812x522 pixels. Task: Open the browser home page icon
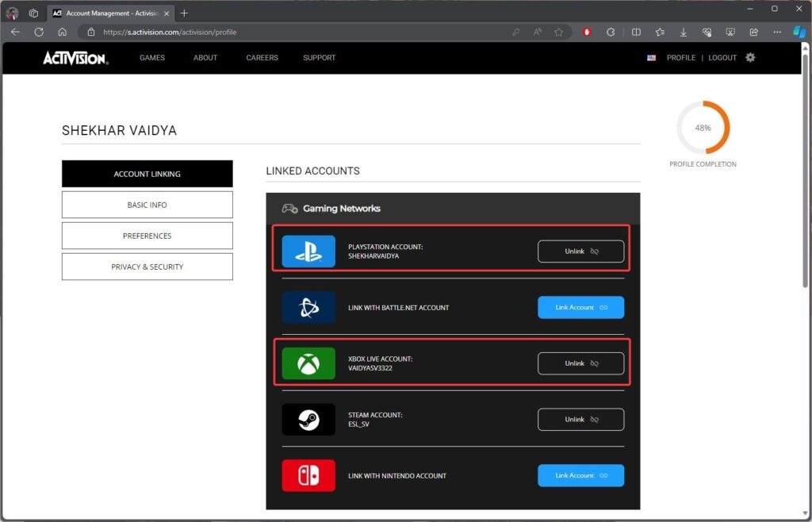[x=62, y=32]
